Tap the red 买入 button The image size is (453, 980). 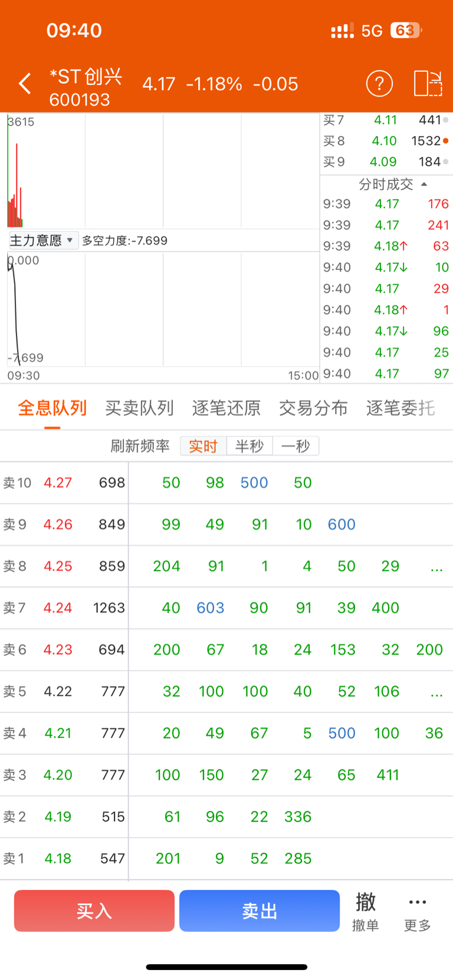[x=94, y=910]
